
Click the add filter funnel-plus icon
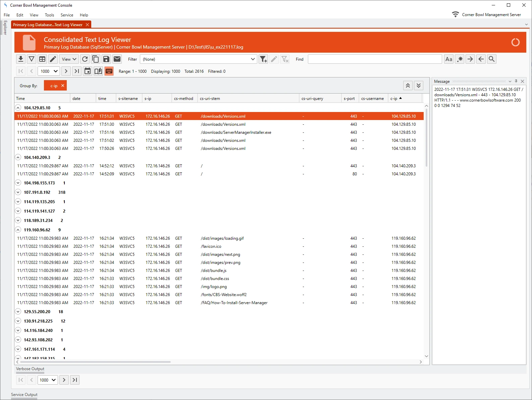263,59
